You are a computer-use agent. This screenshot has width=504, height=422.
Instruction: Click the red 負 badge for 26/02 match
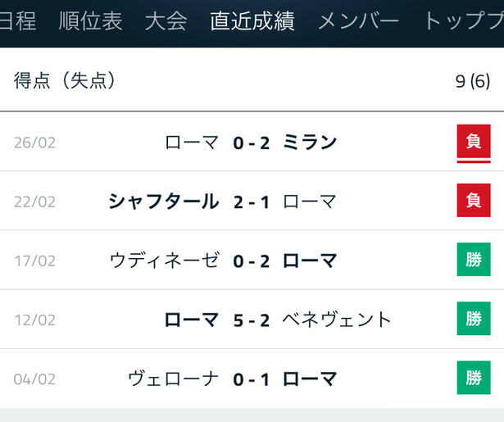click(474, 142)
